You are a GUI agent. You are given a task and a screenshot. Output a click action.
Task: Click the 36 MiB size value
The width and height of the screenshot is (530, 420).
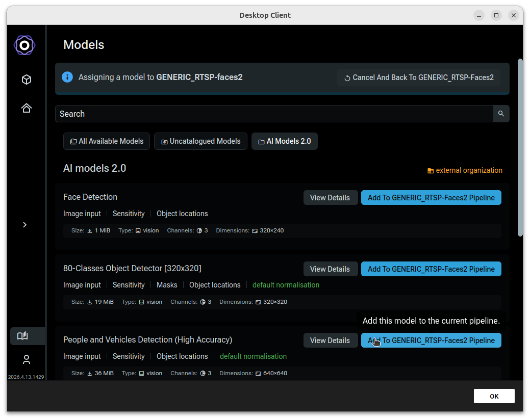[x=104, y=373]
